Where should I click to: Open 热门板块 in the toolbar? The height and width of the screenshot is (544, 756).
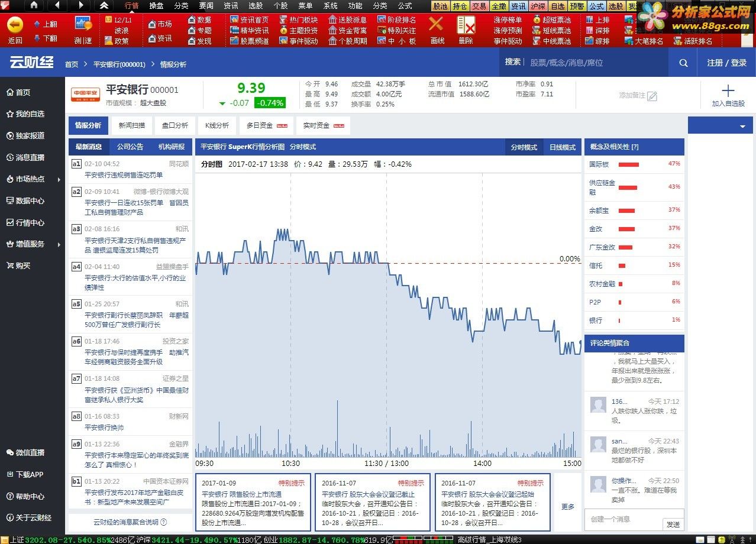tap(299, 20)
